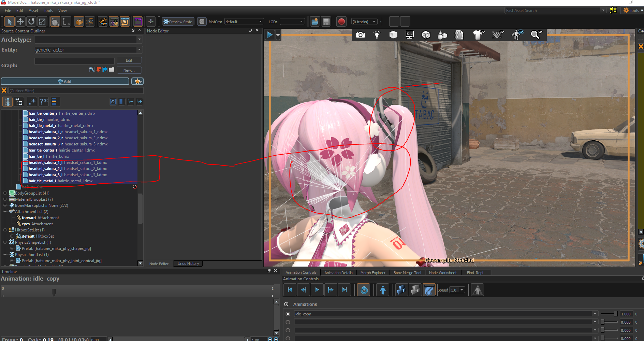Select the second animation slot radio button

click(x=288, y=322)
